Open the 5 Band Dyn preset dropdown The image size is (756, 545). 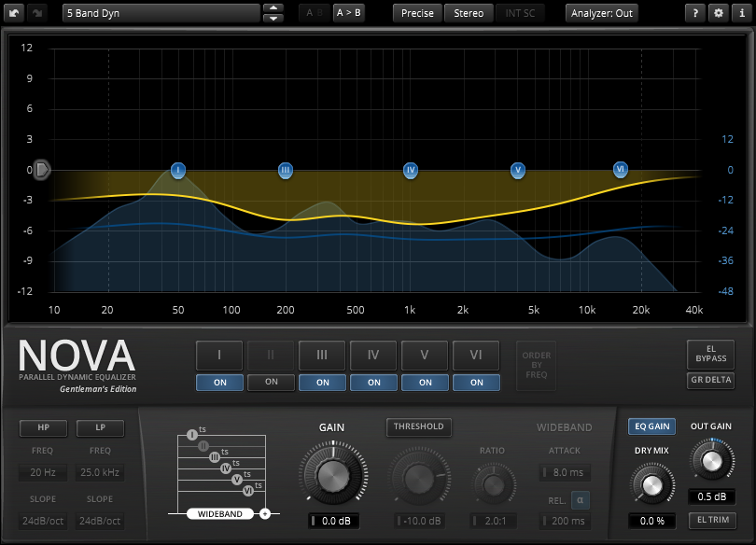161,13
